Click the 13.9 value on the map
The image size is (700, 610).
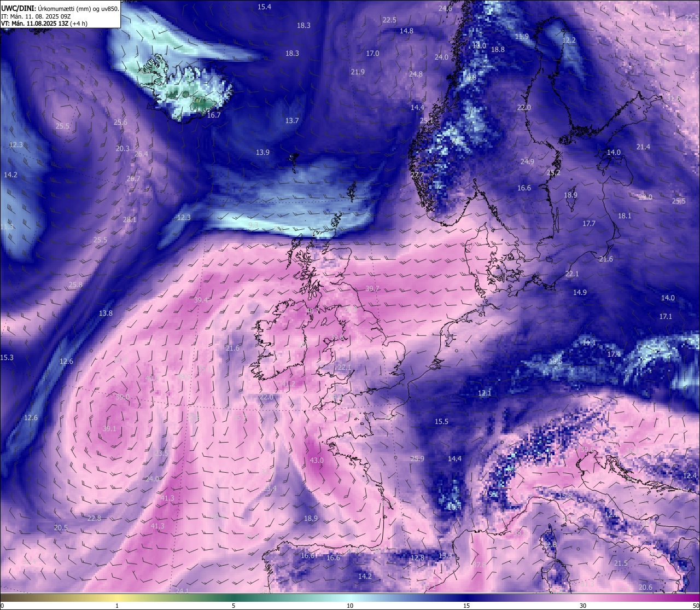pos(262,152)
